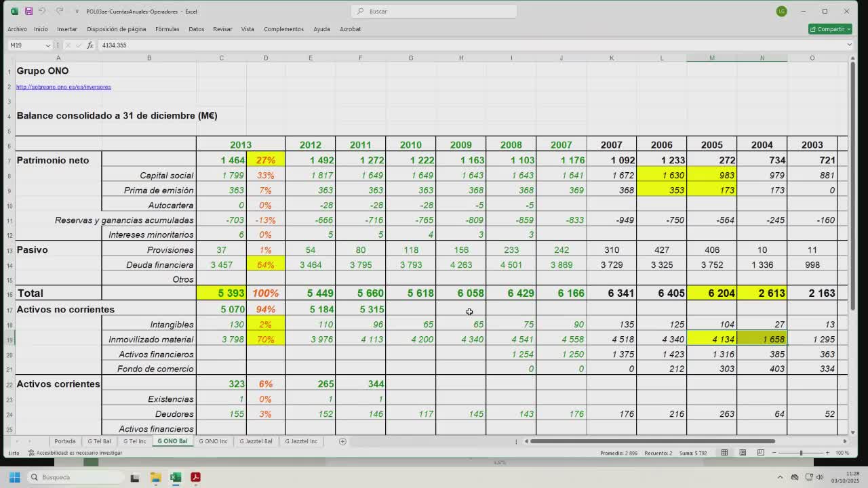This screenshot has width=868, height=488.
Task: Open Adobe Acrobat from the taskbar
Action: coord(195,477)
